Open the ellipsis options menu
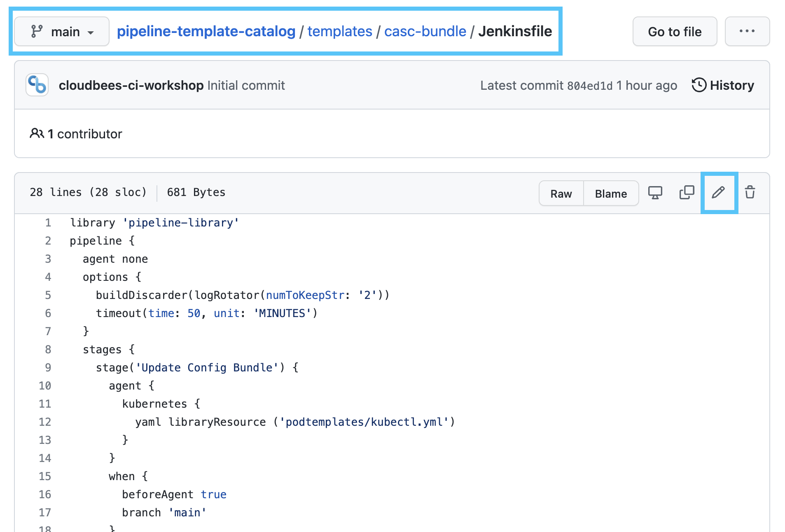The image size is (785, 532). (747, 31)
